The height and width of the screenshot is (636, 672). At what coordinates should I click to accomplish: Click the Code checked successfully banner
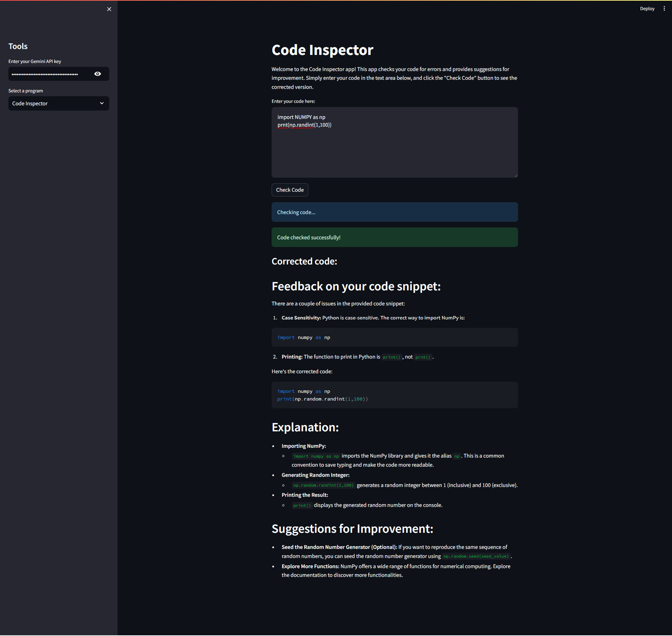tap(394, 237)
